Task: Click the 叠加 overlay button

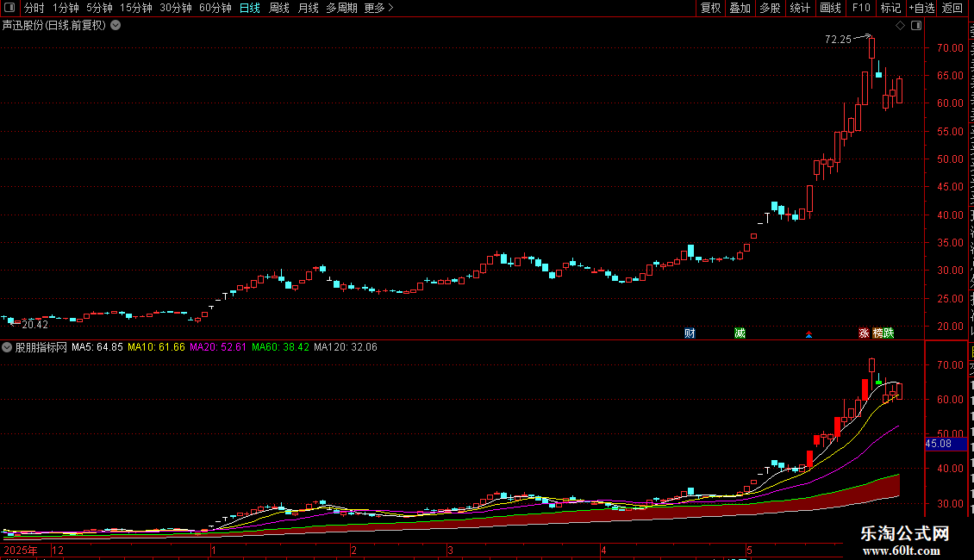Action: tap(740, 8)
